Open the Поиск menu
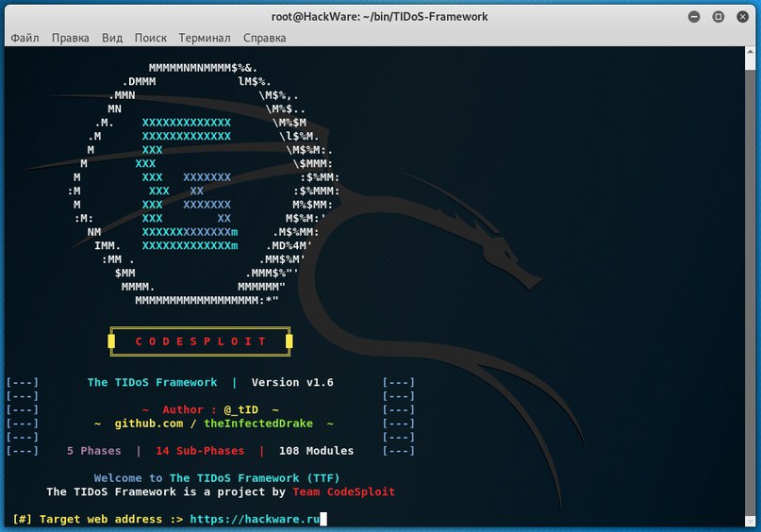This screenshot has width=761, height=532. tap(151, 38)
